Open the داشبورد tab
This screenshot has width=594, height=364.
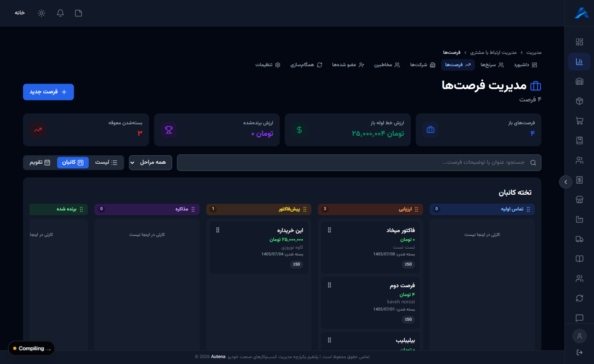526,65
